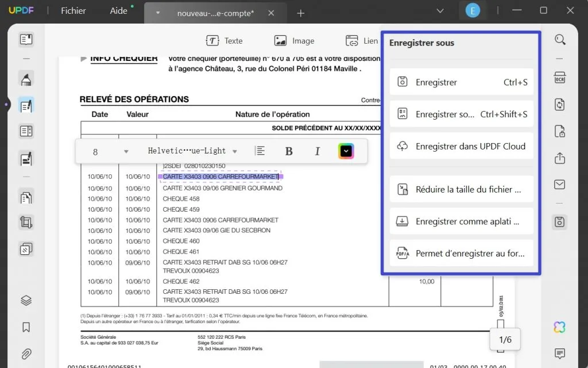This screenshot has width=588, height=368.
Task: Choose Enregistrer dans UPDF Cloud
Action: coord(461,146)
